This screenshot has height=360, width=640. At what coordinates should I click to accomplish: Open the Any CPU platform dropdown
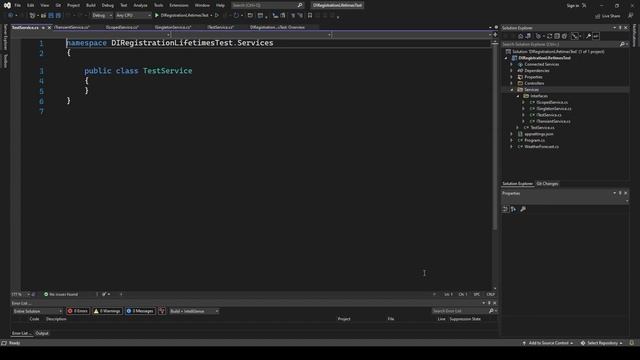(x=133, y=16)
